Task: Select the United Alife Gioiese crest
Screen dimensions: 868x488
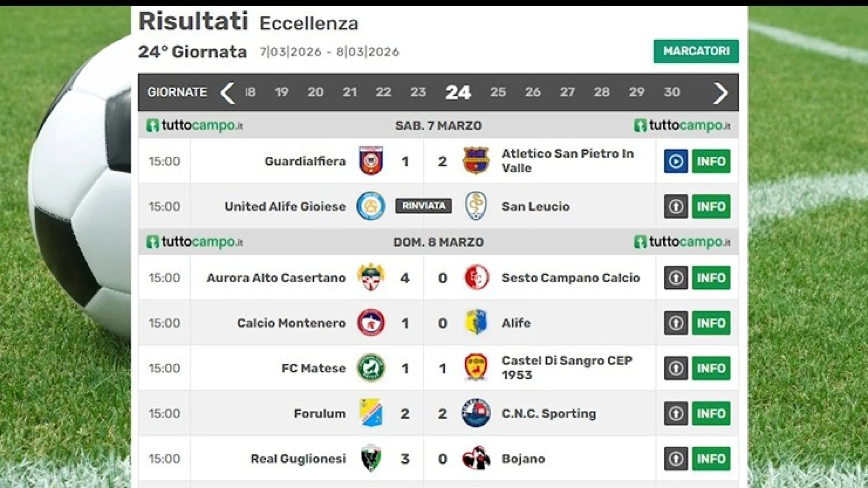Action: pyautogui.click(x=371, y=206)
